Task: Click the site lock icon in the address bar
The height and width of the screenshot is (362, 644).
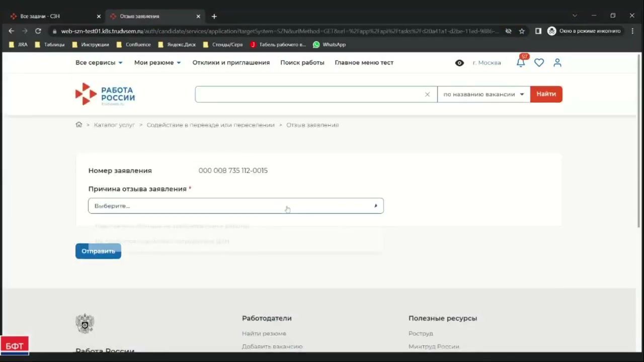Action: tap(54, 31)
